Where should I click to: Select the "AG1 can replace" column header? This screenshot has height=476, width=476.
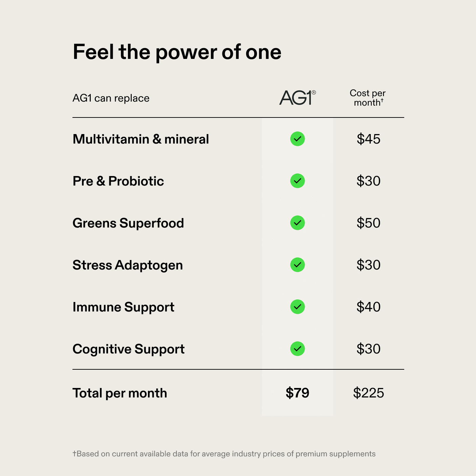[111, 98]
